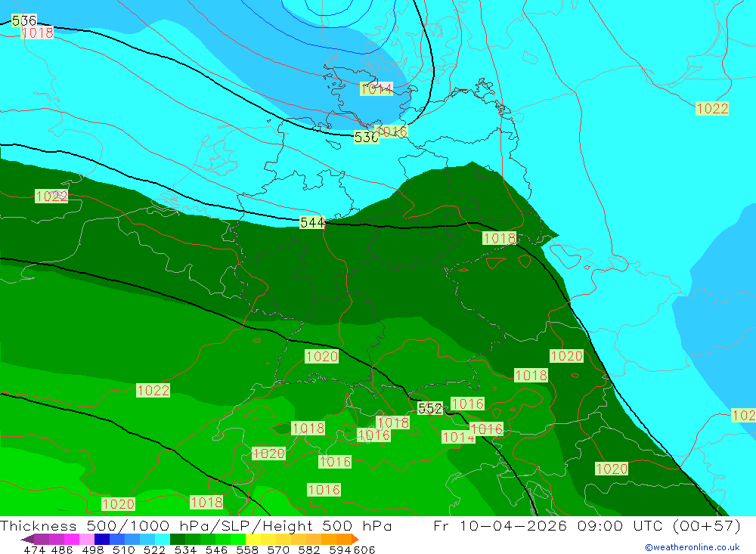Click the 498 legend value
756x554 pixels.
[x=92, y=549]
